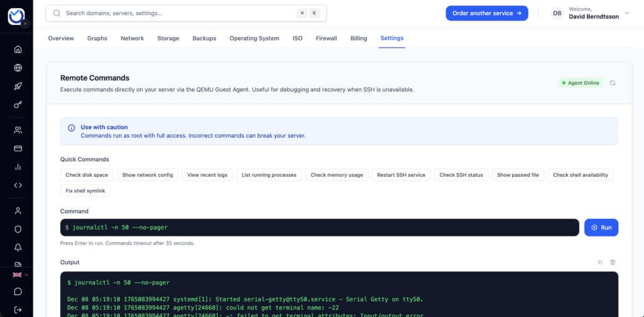Switch to the Firewall tab
This screenshot has width=644, height=317.
pyautogui.click(x=326, y=38)
